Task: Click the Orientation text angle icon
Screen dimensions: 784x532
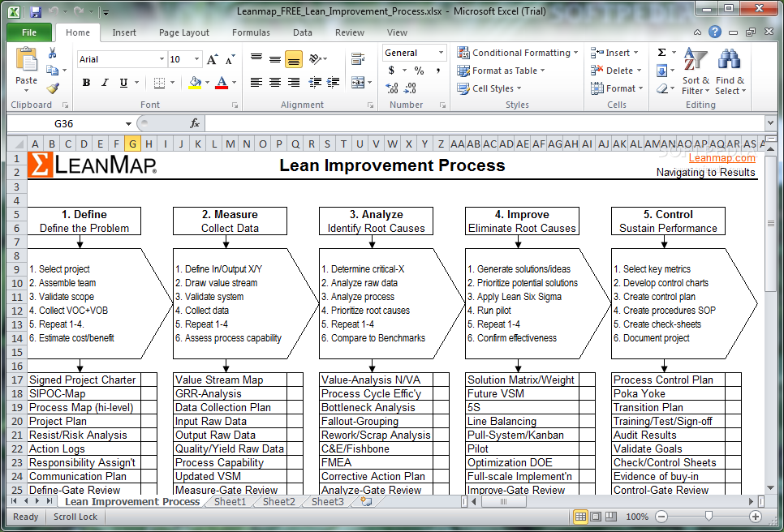Action: point(315,59)
